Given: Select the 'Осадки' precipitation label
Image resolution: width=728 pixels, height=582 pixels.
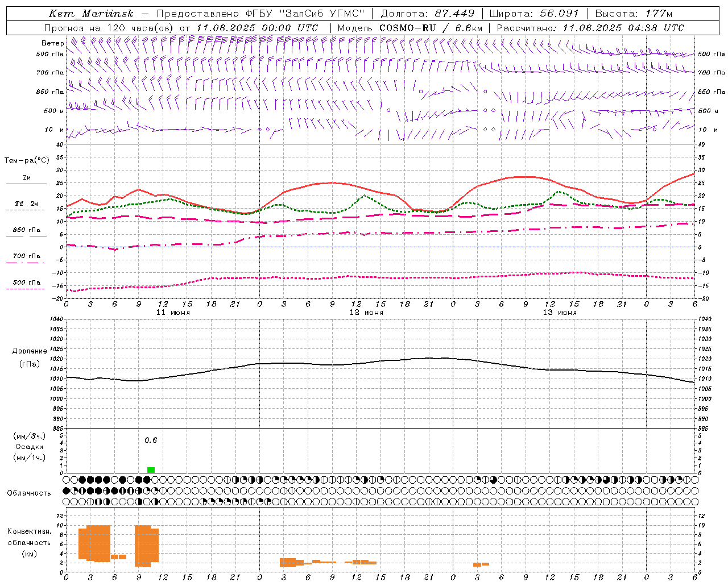Looking at the screenshot, I should pyautogui.click(x=30, y=447).
